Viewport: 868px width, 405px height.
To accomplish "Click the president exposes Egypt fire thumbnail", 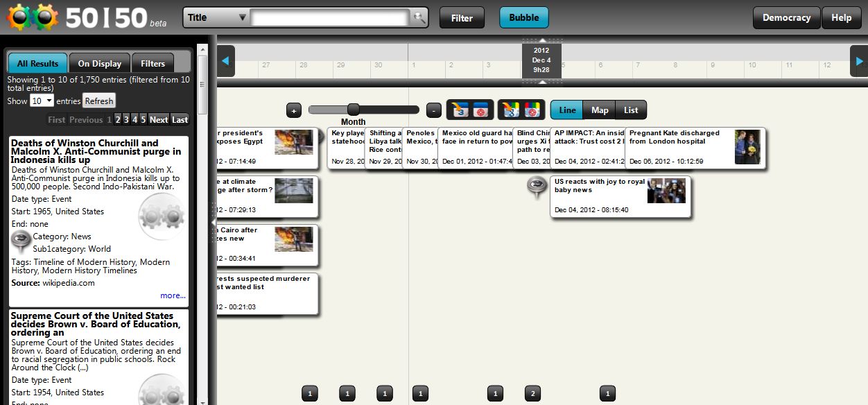I will click(293, 142).
